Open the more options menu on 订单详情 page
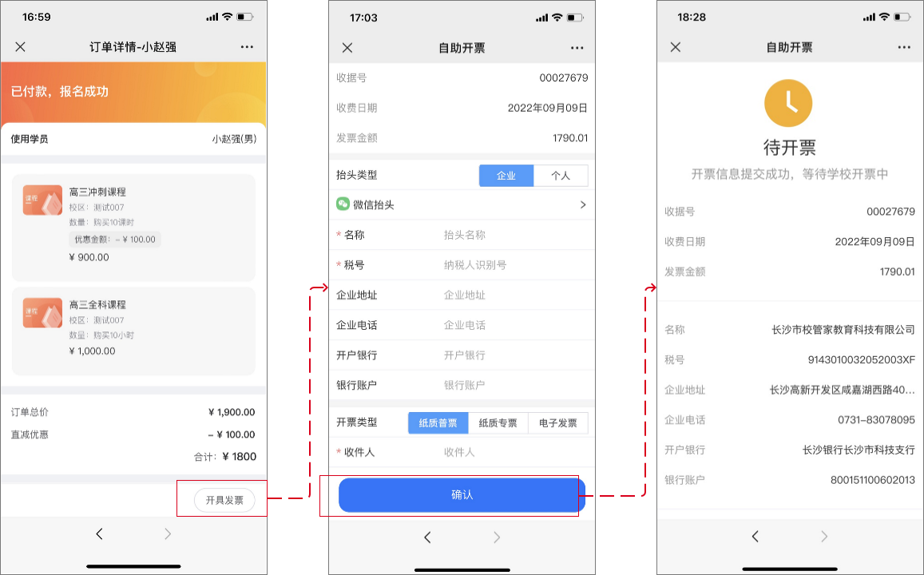Image resolution: width=924 pixels, height=575 pixels. point(247,47)
